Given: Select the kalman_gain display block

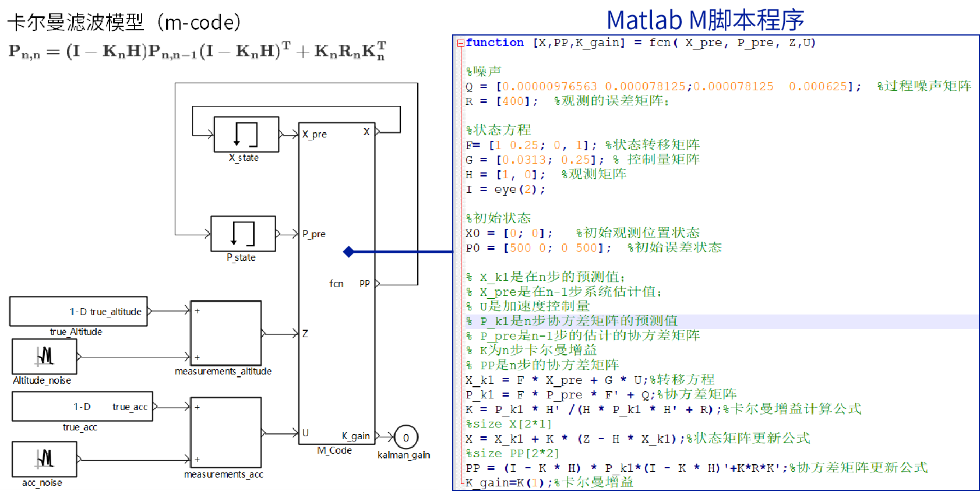Looking at the screenshot, I should click(406, 437).
